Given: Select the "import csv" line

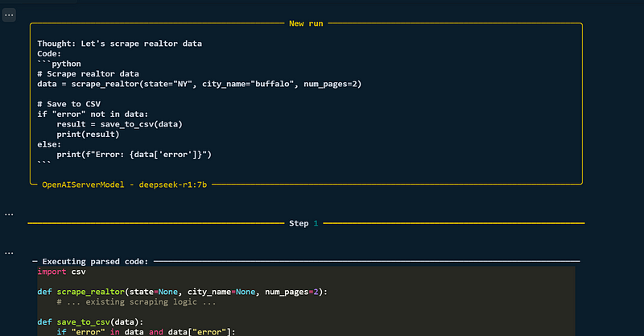Looking at the screenshot, I should click(x=62, y=272).
